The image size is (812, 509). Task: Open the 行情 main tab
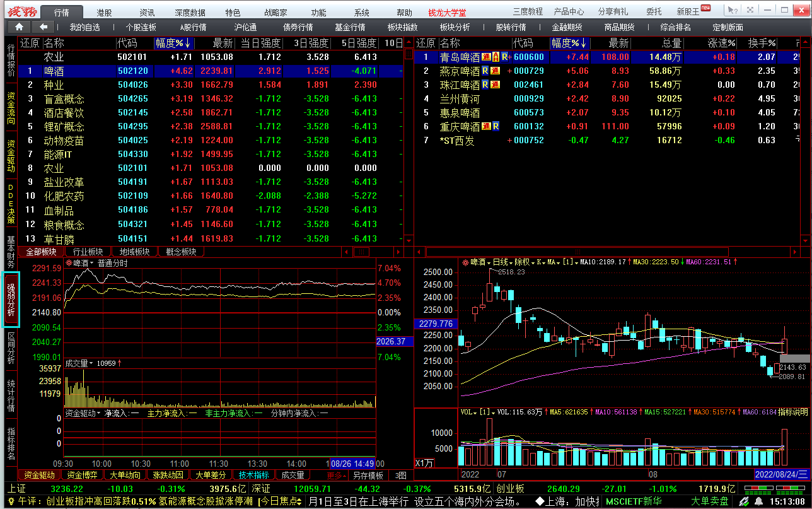[x=62, y=12]
